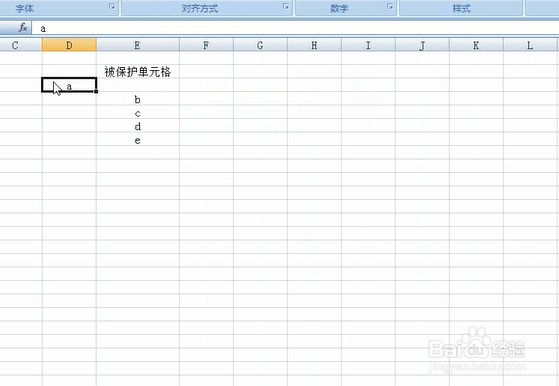Click the fill handle of selected cell
The width and height of the screenshot is (559, 386).
[x=96, y=92]
